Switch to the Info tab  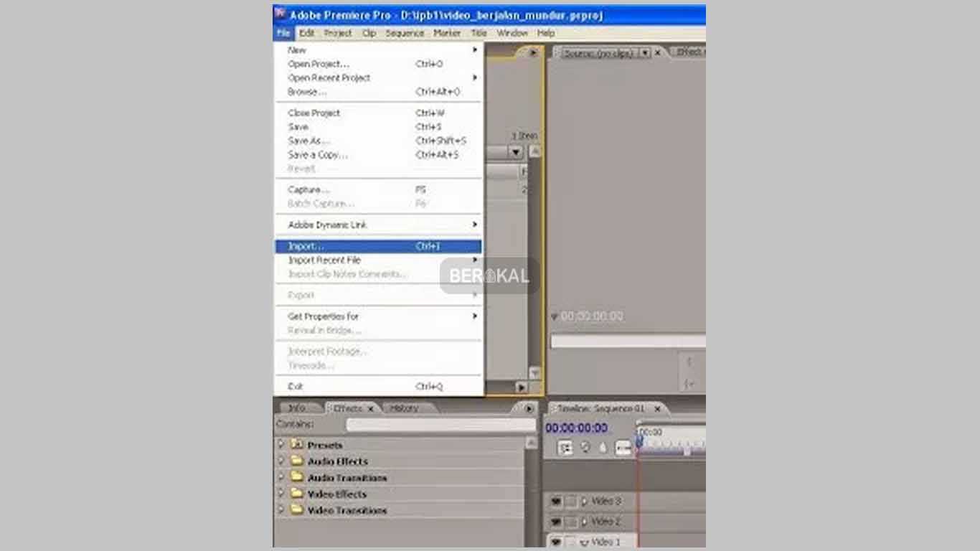(297, 408)
